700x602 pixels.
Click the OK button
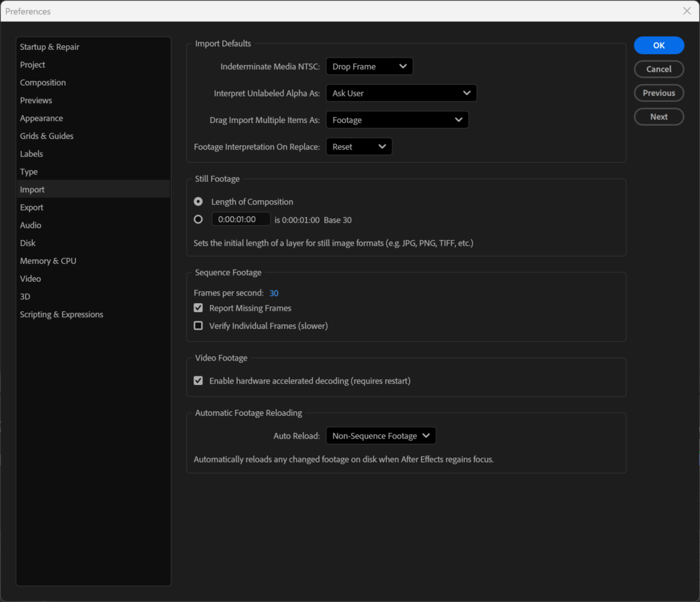click(658, 45)
